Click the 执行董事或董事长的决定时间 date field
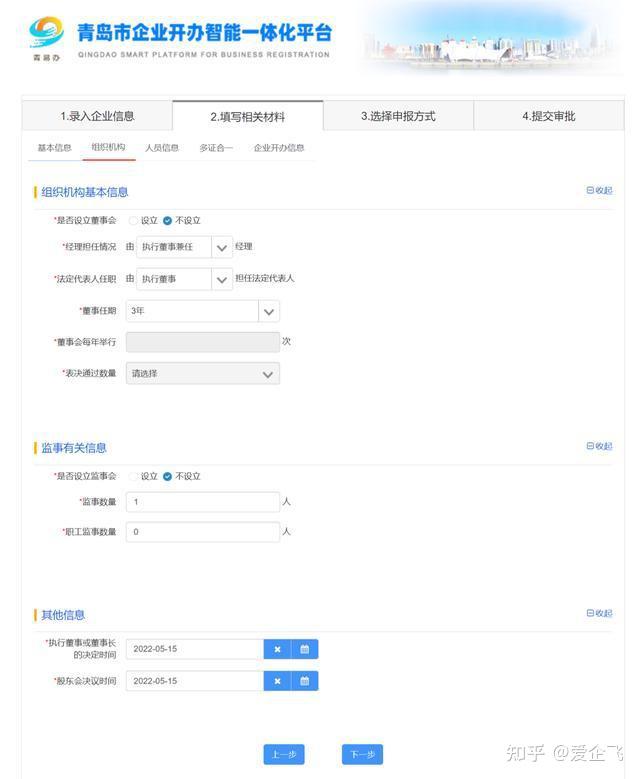This screenshot has width=640, height=779. (x=195, y=649)
